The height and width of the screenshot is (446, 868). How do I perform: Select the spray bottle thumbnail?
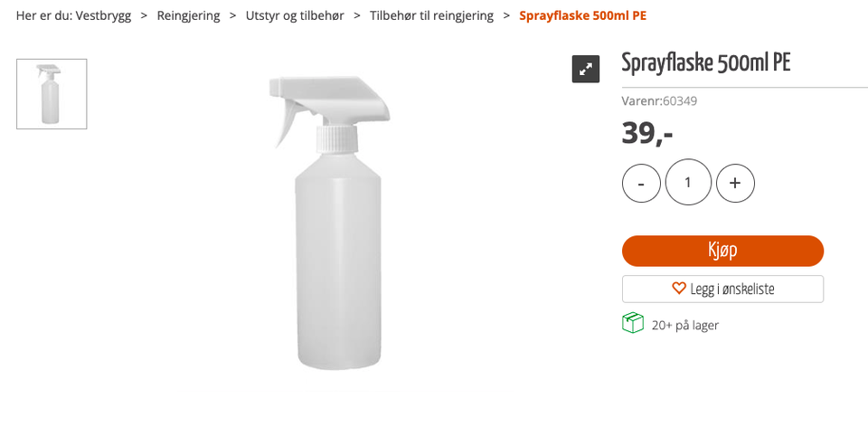click(x=52, y=94)
